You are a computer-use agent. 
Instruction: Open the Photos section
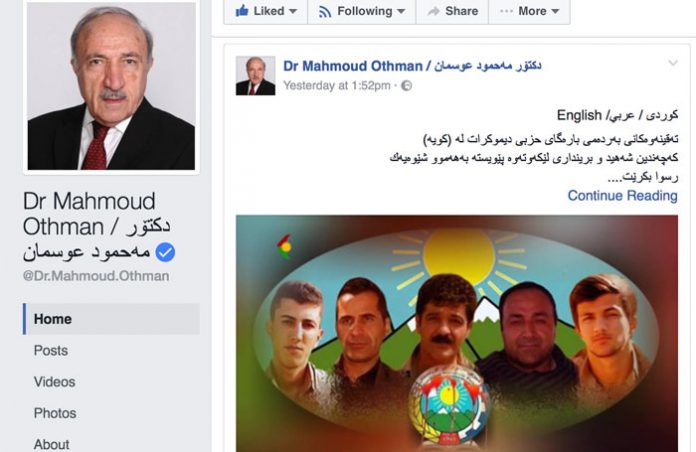click(55, 413)
